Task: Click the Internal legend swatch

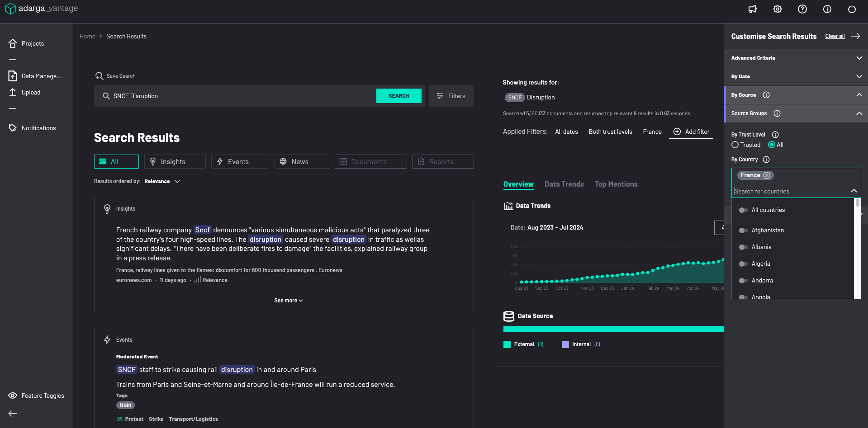Action: 565,344
